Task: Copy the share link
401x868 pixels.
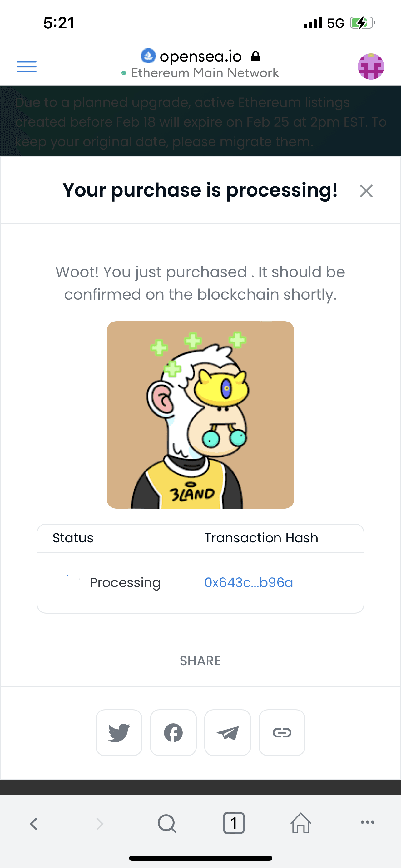Action: point(282,732)
